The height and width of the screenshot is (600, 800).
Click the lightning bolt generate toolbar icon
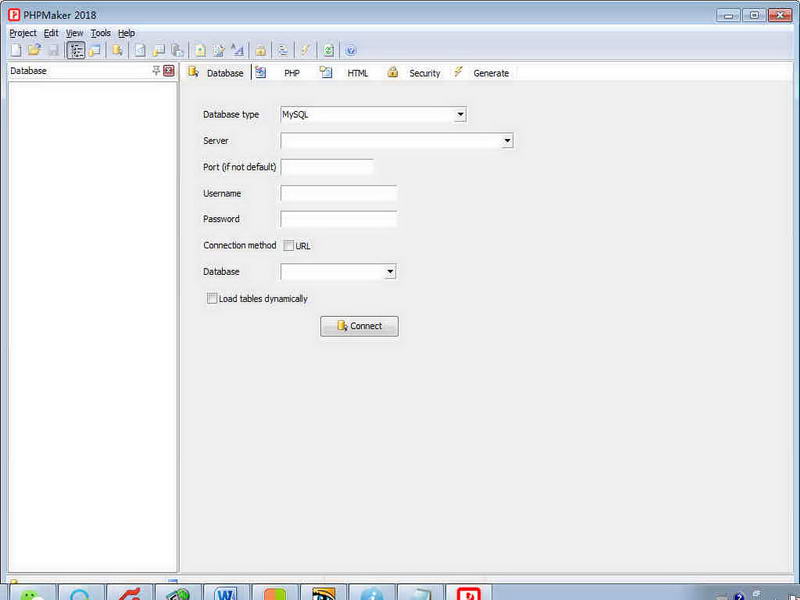(305, 50)
